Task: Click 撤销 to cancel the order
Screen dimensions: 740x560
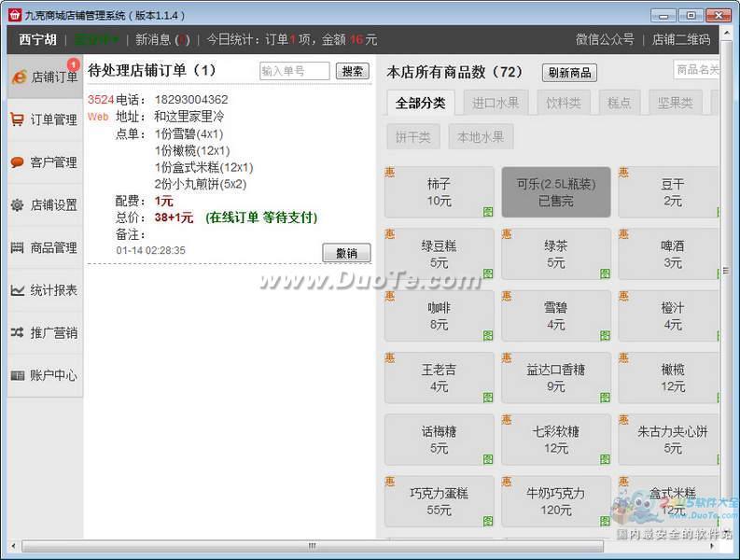Action: coord(346,253)
